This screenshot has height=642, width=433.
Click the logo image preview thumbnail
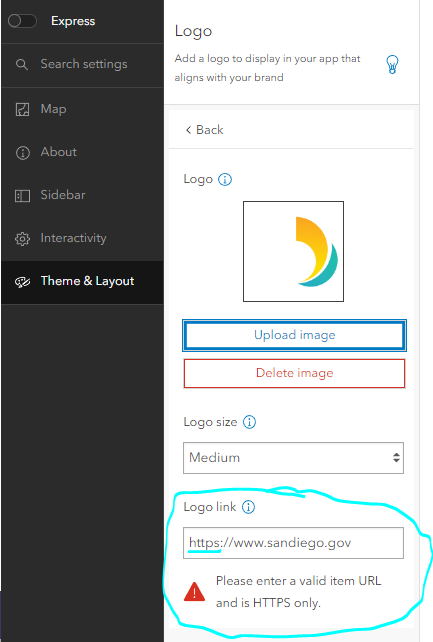click(293, 251)
